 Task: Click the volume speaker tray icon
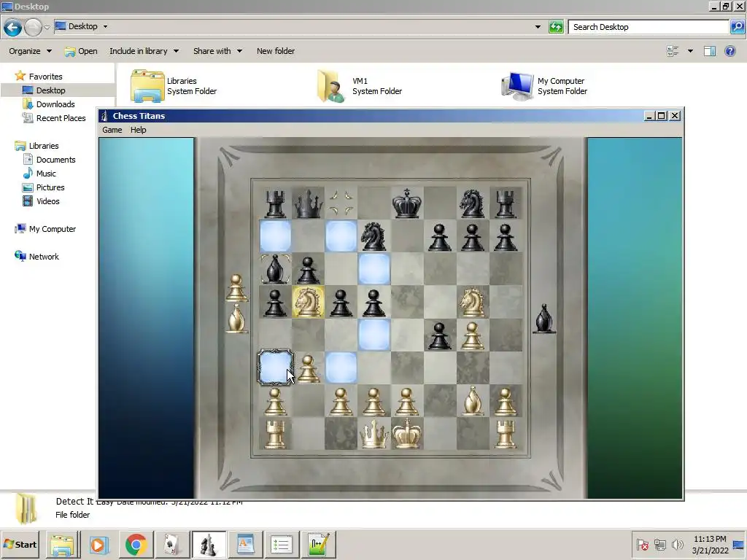[x=677, y=544]
